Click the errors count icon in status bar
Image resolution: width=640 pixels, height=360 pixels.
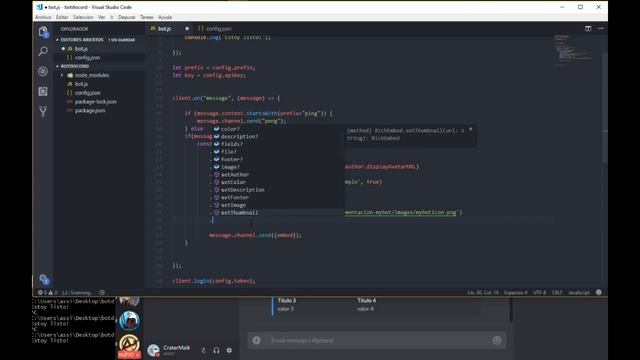(x=40, y=292)
